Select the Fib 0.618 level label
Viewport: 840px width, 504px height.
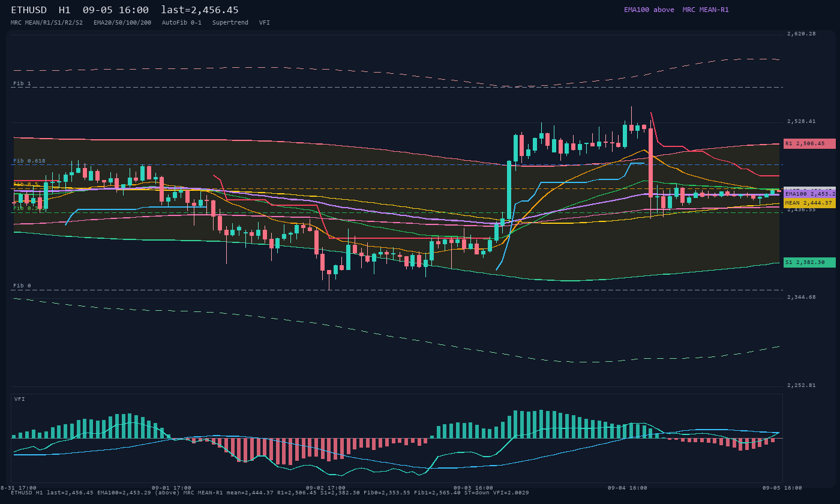[x=29, y=161]
